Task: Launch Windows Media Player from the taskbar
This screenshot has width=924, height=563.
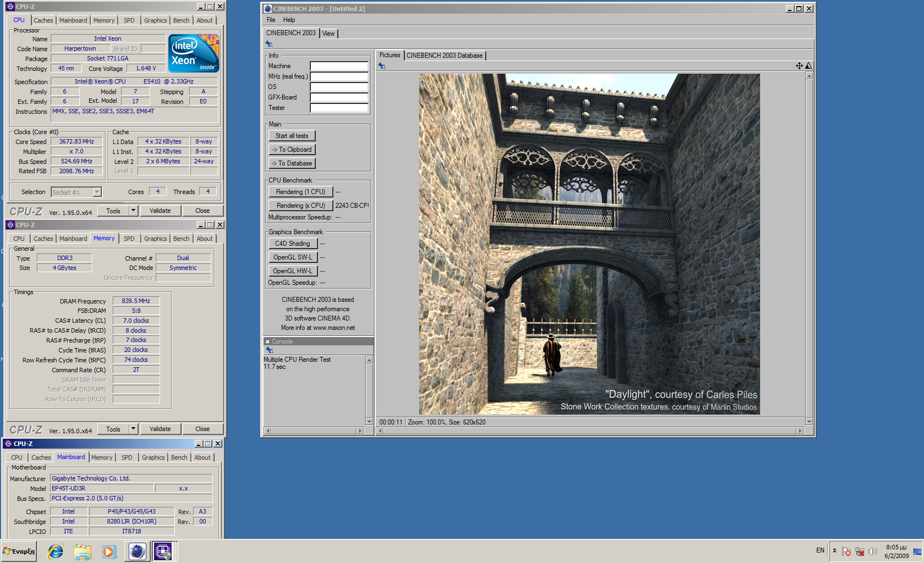Action: tap(109, 551)
